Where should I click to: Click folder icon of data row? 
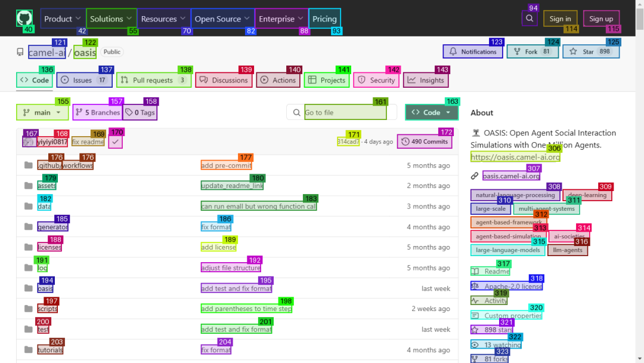pos(29,207)
